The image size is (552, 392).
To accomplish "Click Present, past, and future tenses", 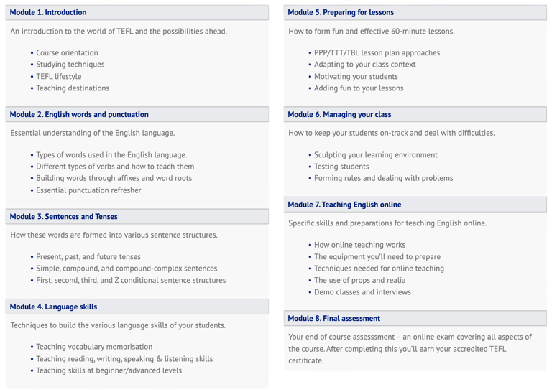I will pos(88,256).
